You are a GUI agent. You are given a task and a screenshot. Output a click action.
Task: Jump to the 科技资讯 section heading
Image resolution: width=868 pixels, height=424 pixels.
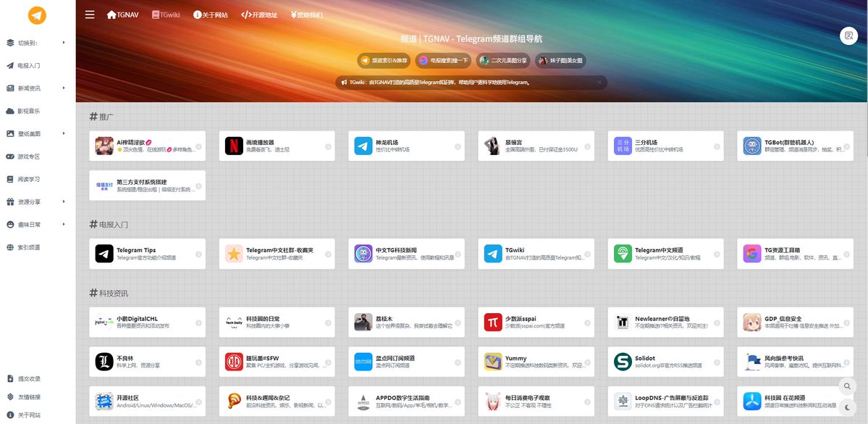[109, 293]
